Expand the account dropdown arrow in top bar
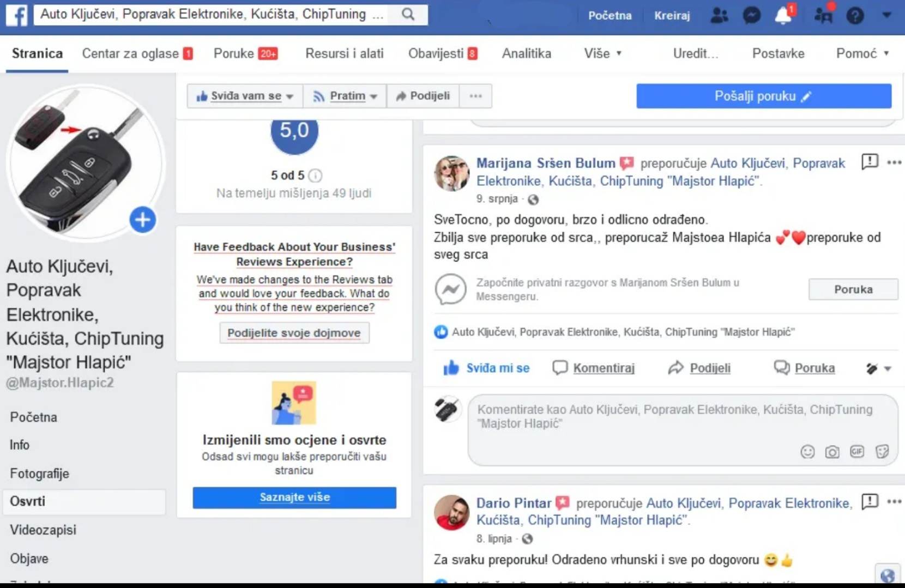This screenshot has height=588, width=905. click(887, 15)
